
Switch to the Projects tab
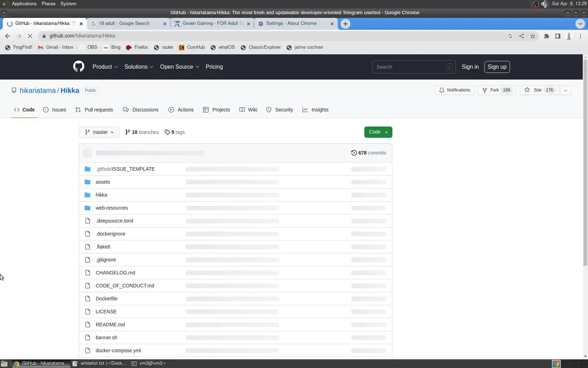[x=216, y=110]
